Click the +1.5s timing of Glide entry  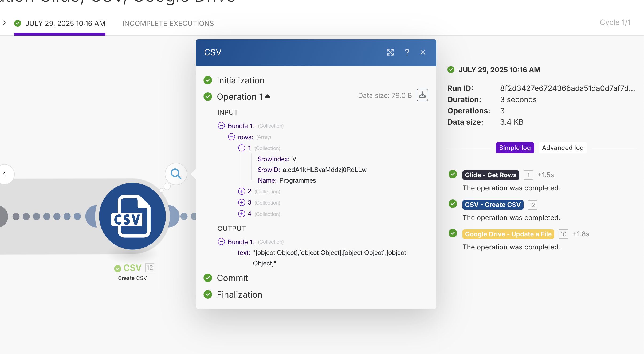point(546,175)
